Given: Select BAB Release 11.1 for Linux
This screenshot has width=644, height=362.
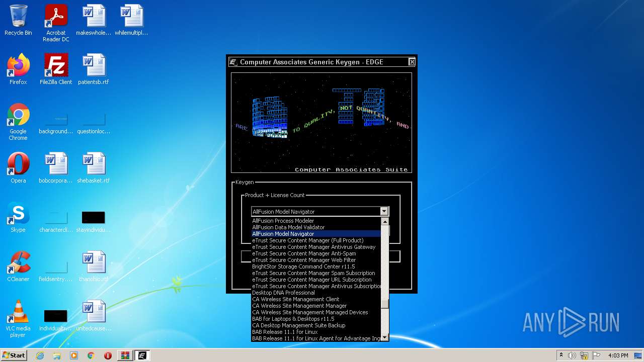Looking at the screenshot, I should point(316,332).
